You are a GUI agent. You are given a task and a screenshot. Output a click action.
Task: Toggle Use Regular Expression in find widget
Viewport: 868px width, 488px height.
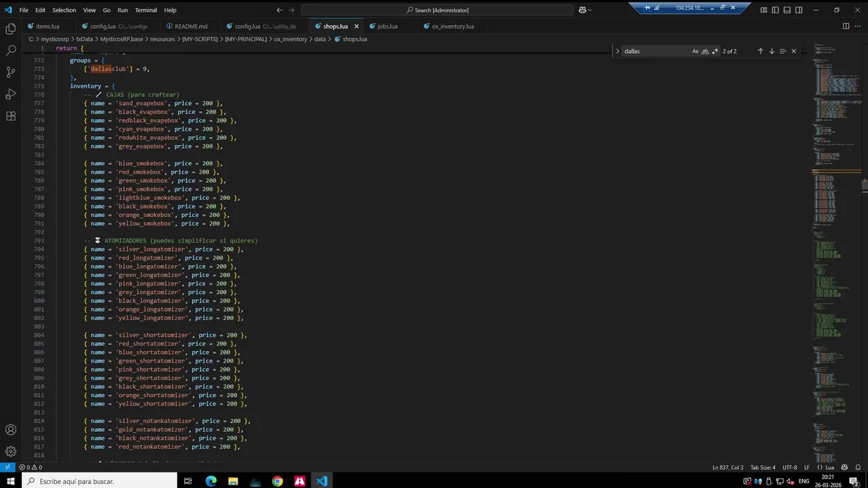715,51
